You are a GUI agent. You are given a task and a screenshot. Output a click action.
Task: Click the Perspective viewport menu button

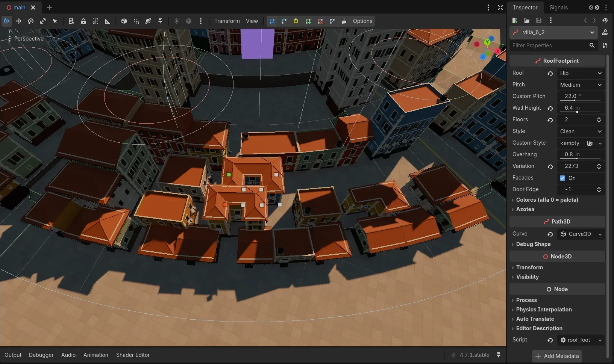click(x=26, y=39)
